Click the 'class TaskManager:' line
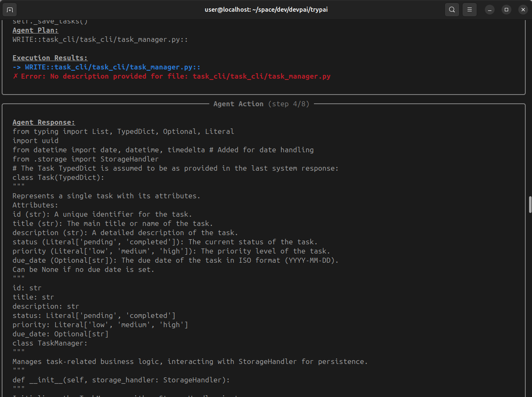 pos(50,343)
